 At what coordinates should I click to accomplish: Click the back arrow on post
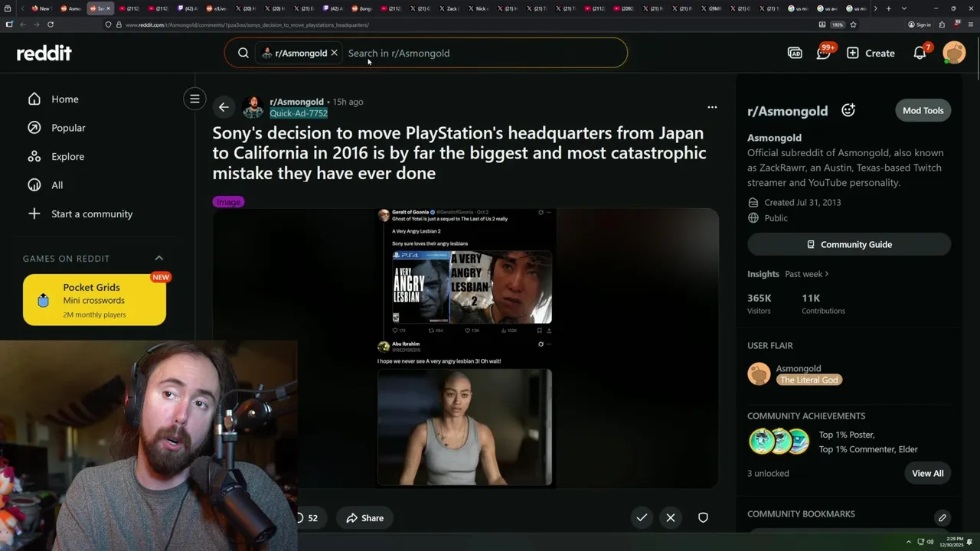pyautogui.click(x=224, y=107)
